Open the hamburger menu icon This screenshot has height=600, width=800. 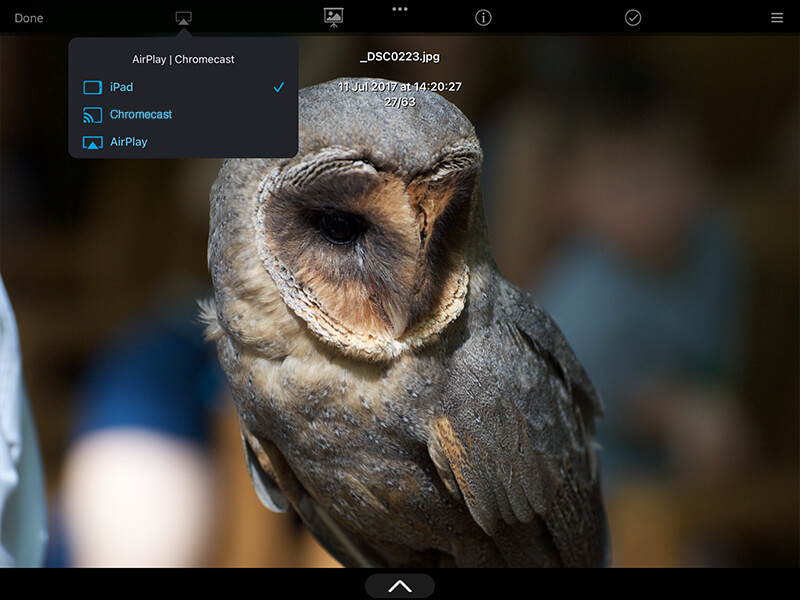[777, 18]
